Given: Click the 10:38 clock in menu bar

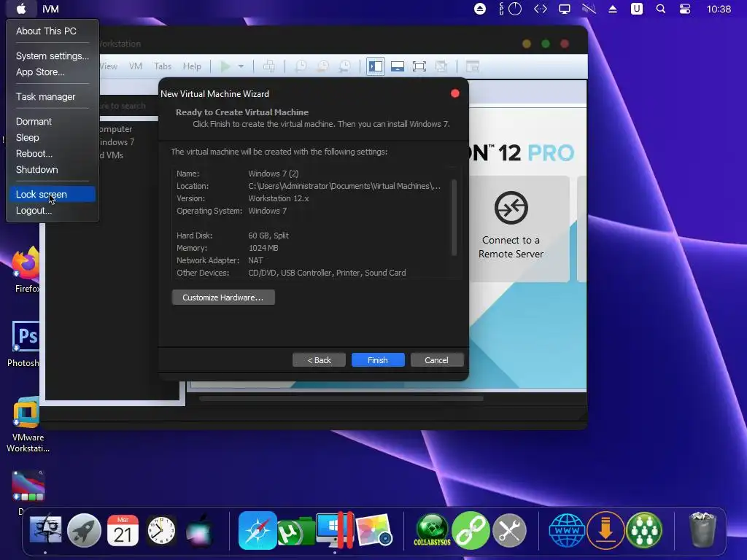Looking at the screenshot, I should pyautogui.click(x=719, y=9).
